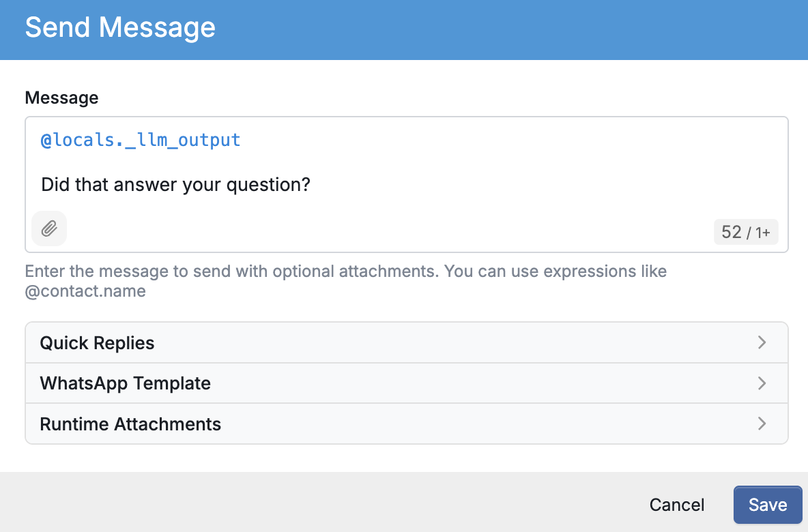Expand the Runtime Attachments section
Screen dimensions: 808x532
click(x=407, y=424)
